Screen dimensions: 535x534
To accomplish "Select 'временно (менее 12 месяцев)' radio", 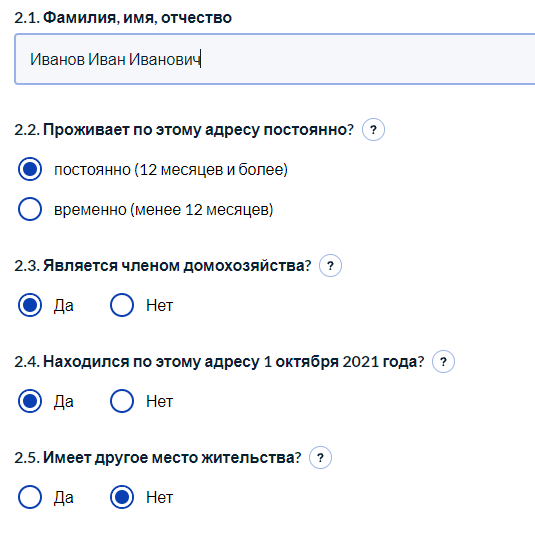I will pyautogui.click(x=30, y=209).
